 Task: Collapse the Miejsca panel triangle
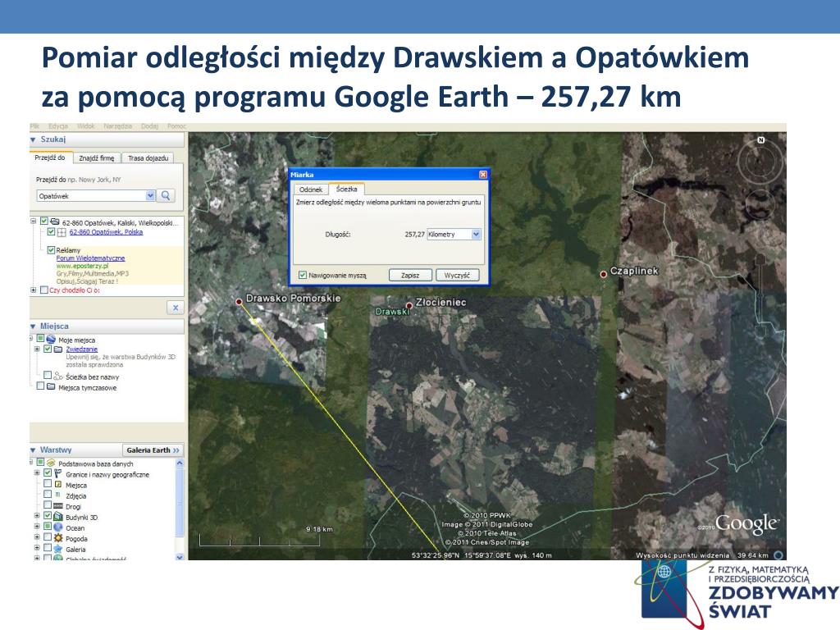33,326
